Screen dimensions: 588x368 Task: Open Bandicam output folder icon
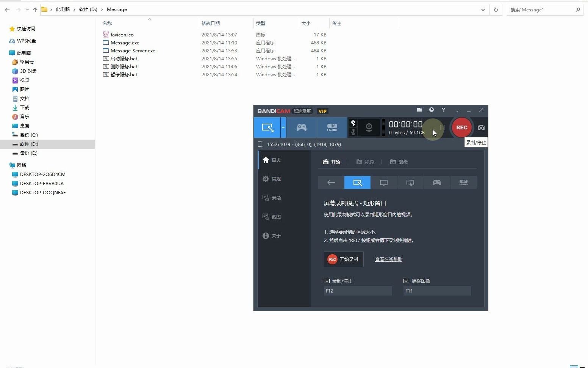[419, 110]
